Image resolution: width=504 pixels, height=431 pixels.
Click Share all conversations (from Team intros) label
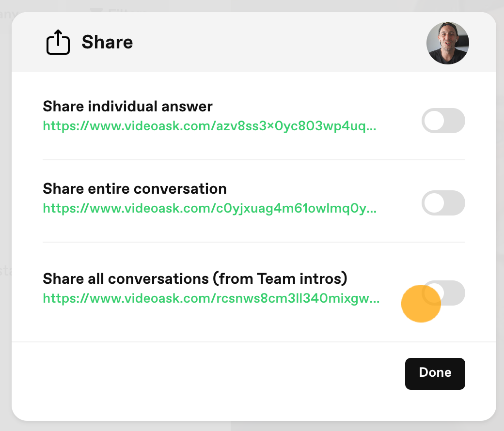[x=195, y=278]
